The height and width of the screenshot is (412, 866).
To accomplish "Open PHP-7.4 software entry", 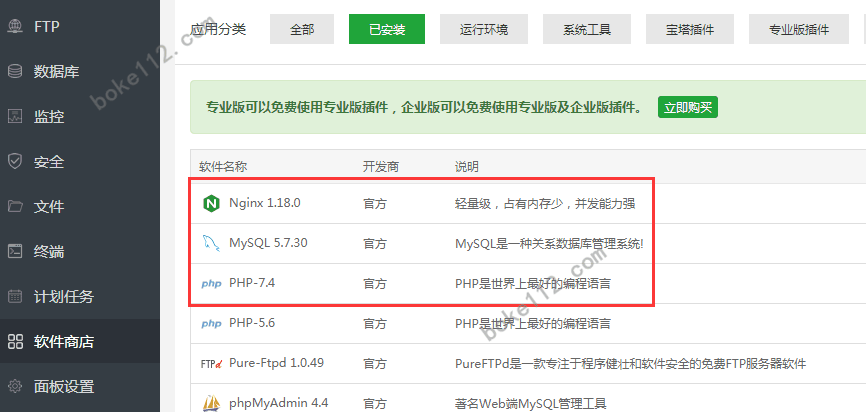I will 252,283.
